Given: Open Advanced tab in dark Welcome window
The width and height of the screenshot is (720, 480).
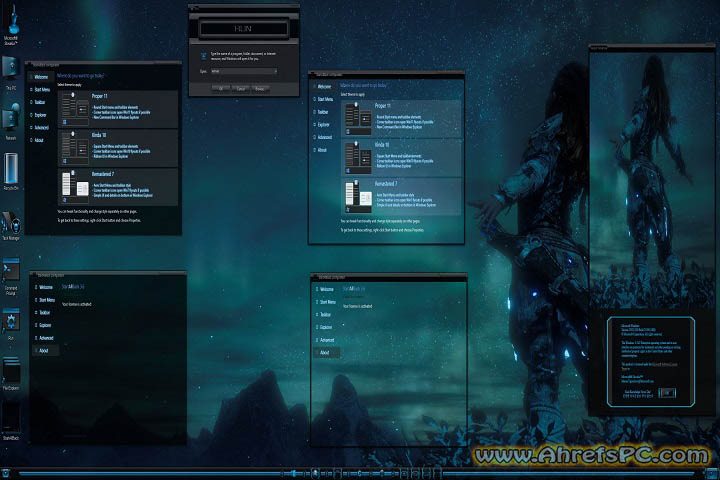Looking at the screenshot, I should 41,128.
